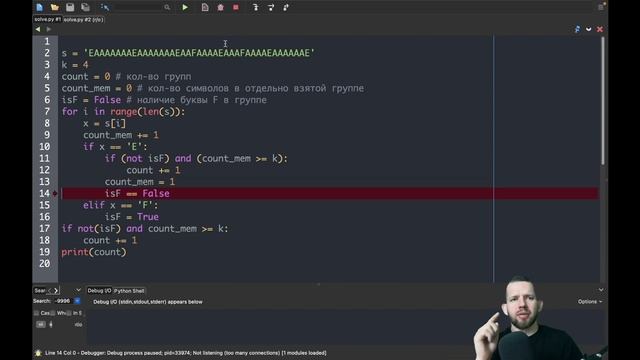The width and height of the screenshot is (640, 360).
Task: Close the editor with the red X icon
Action: (x=600, y=29)
